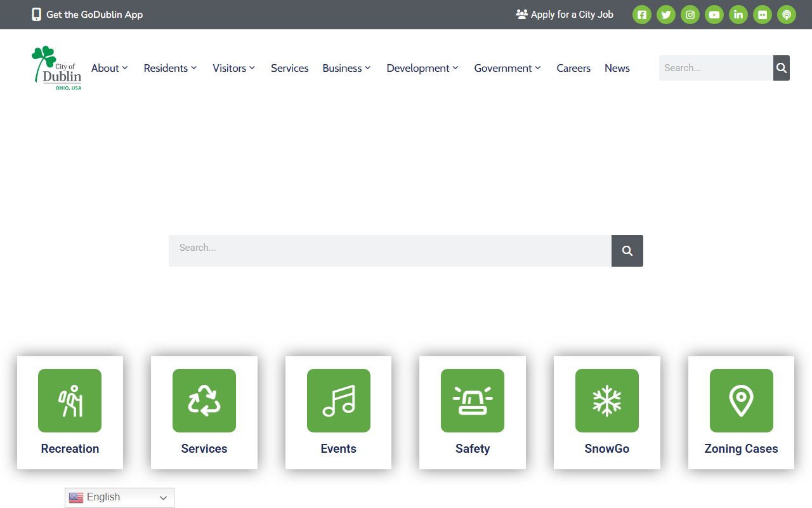Click the Apply for a City Job link
The height and width of the screenshot is (508, 812).
coord(565,15)
